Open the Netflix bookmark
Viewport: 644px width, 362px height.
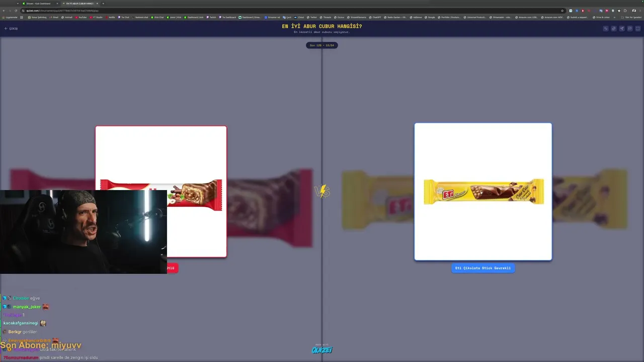coord(110,17)
